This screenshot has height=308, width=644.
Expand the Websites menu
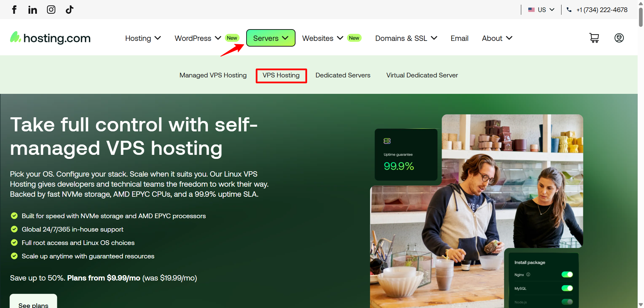tap(323, 38)
